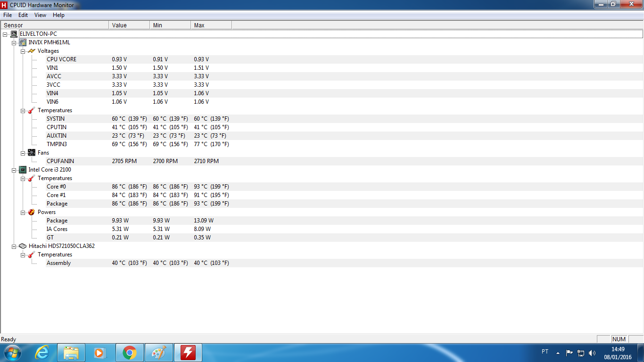Collapse the motherboard Temperatures group

point(23,110)
